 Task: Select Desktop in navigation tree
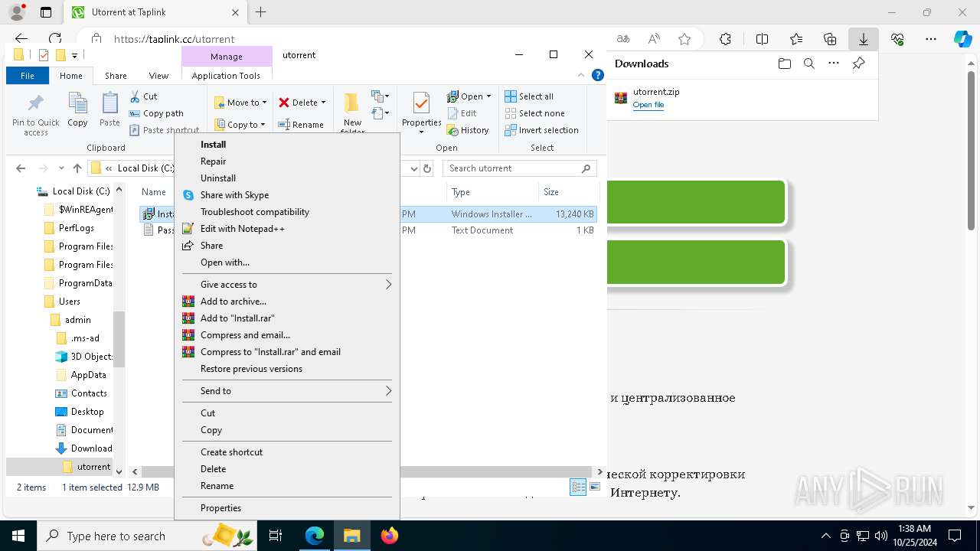coord(87,412)
